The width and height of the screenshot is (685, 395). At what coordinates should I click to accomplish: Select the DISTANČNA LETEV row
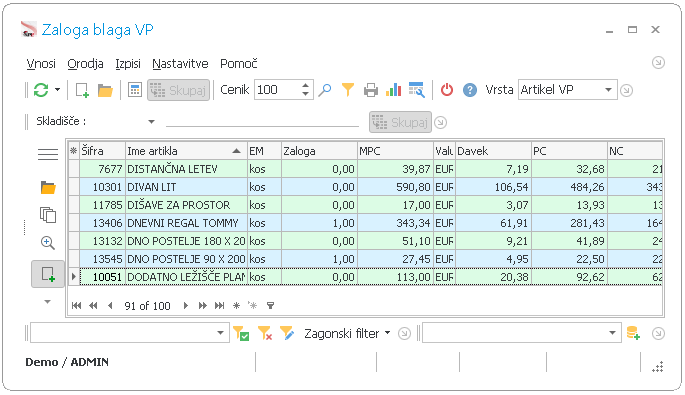coord(365,169)
